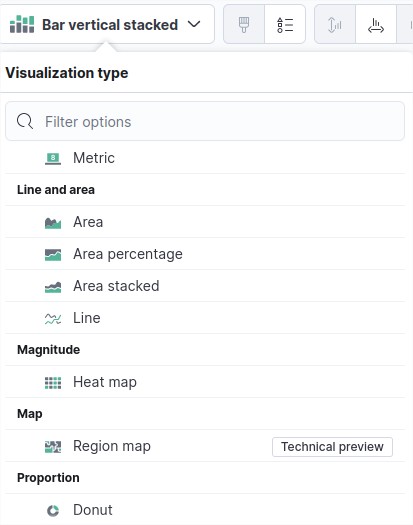Image resolution: width=413 pixels, height=525 pixels.
Task: Expand the Bar vertical stacked dropdown
Action: click(x=107, y=24)
